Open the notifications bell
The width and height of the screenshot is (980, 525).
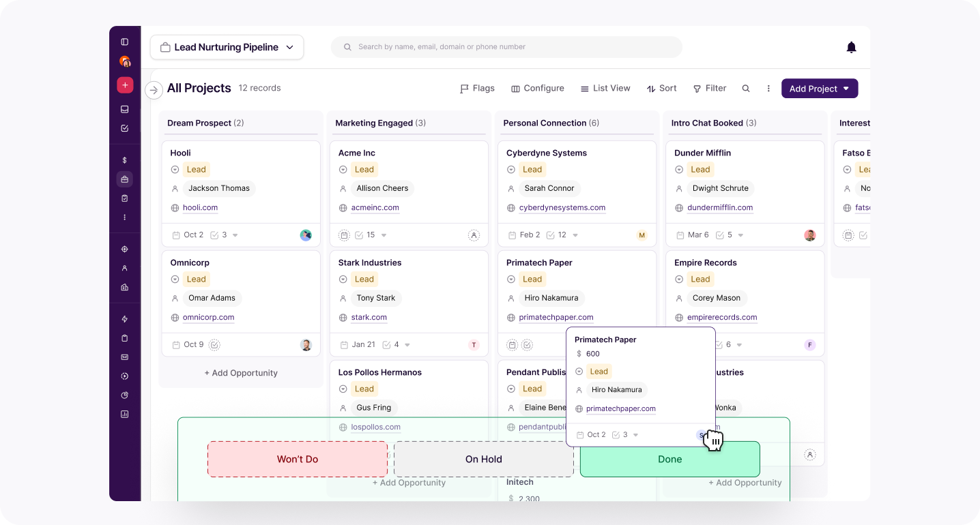tap(851, 47)
